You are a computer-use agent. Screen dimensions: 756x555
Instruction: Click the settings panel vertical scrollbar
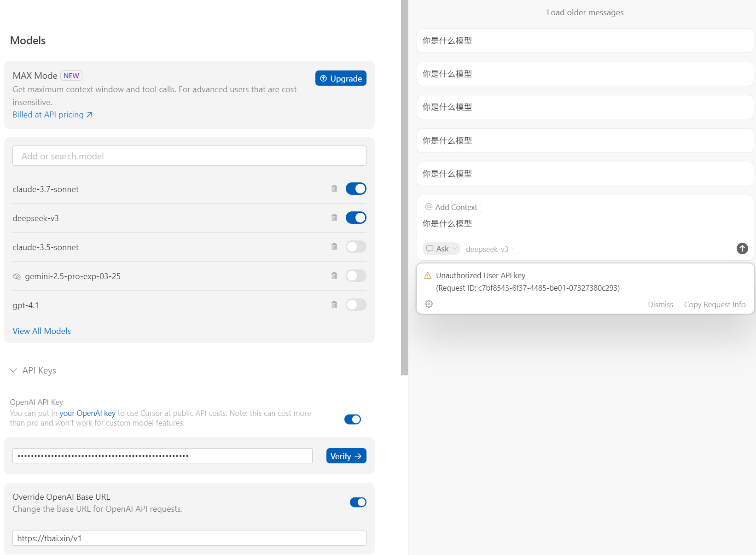[x=404, y=187]
